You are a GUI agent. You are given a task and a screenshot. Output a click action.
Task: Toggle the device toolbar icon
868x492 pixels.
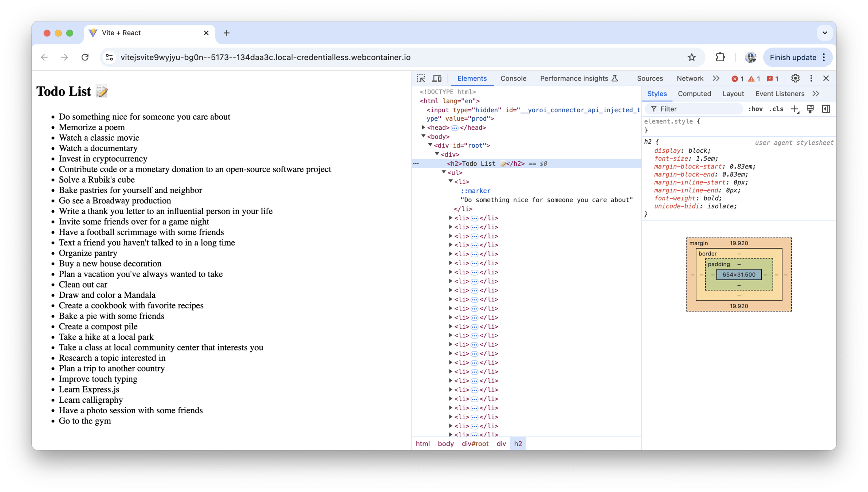pyautogui.click(x=437, y=78)
